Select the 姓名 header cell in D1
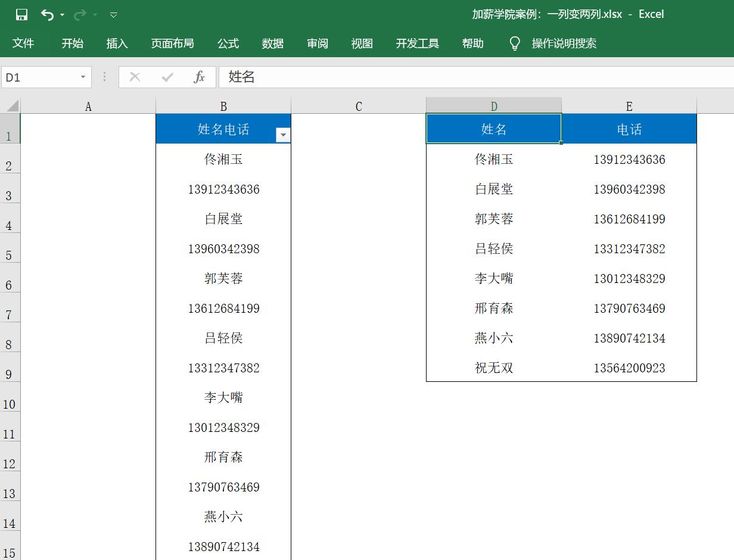 493,128
